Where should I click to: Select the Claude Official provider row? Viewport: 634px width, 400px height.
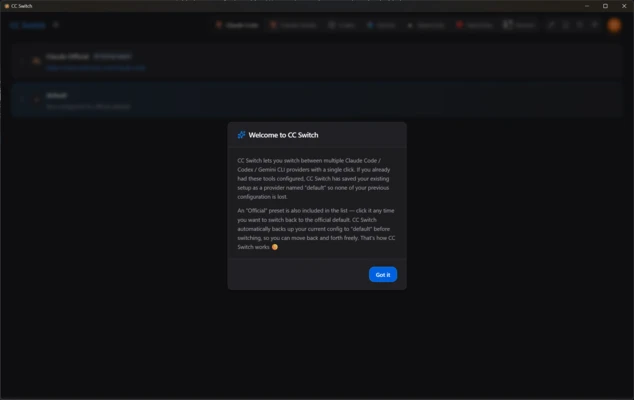[x=317, y=61]
